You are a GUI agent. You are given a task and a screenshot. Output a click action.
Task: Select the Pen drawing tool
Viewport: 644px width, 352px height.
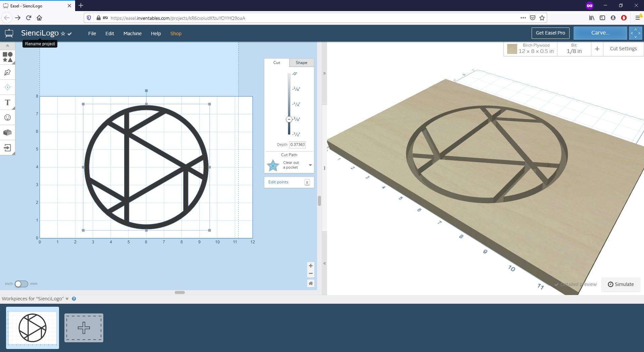point(7,72)
